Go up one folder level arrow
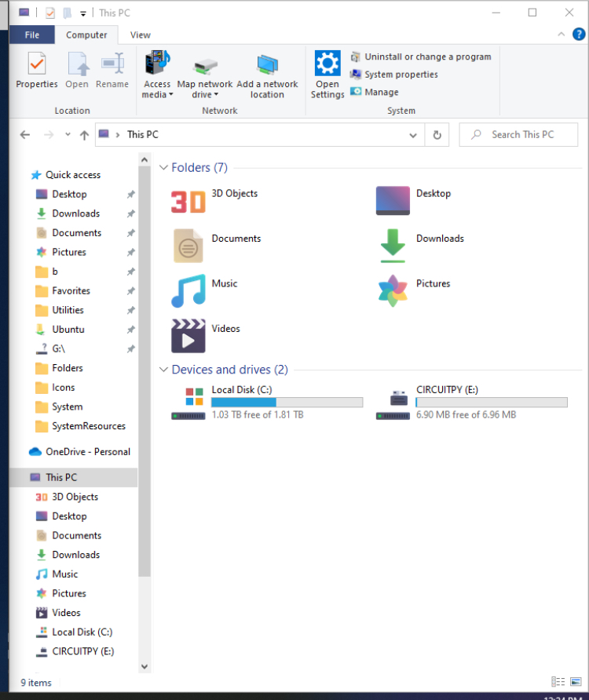 click(x=84, y=135)
